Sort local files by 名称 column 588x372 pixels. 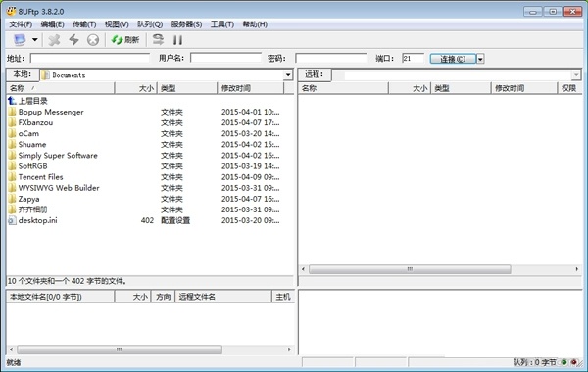61,88
